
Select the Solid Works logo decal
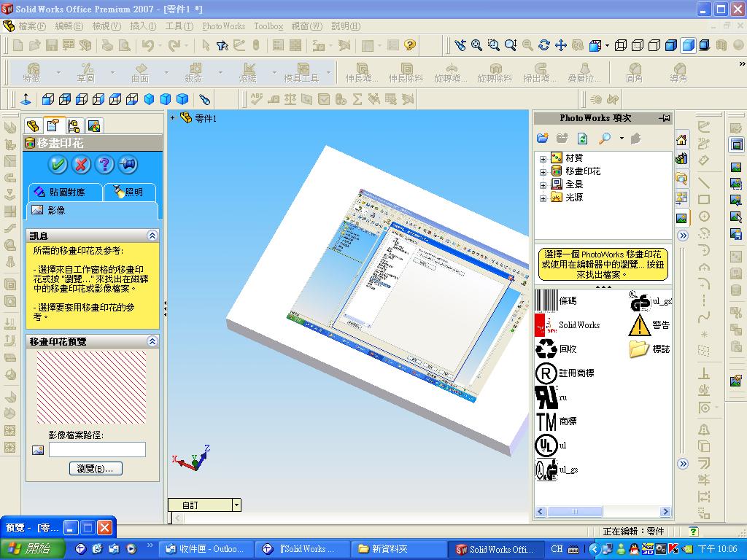click(x=567, y=325)
